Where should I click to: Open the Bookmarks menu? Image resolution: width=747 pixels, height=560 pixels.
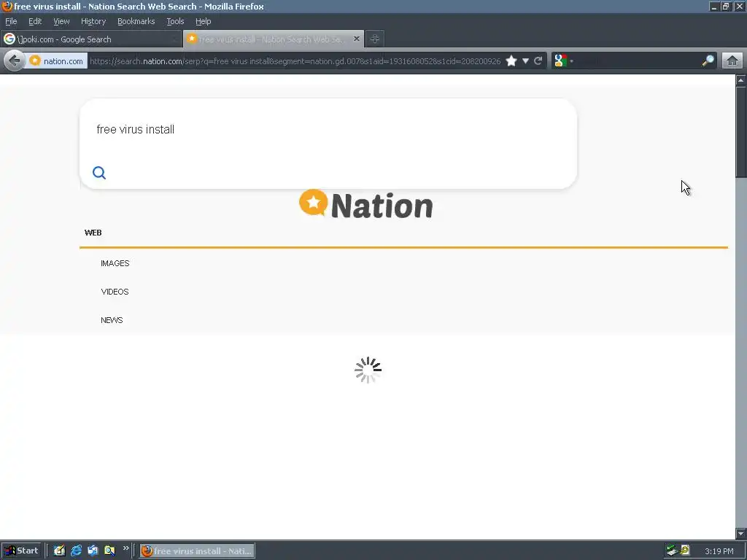pos(136,21)
